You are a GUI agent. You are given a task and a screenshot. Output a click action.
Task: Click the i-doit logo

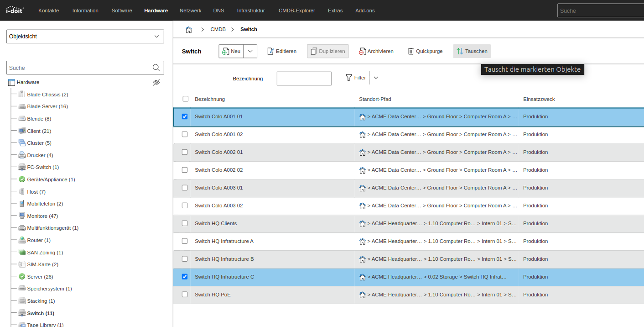15,10
